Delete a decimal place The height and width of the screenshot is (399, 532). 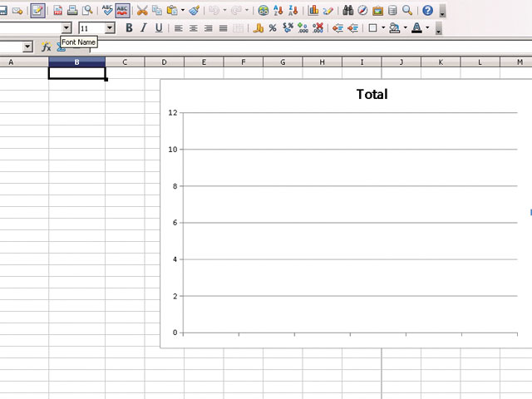pos(318,28)
